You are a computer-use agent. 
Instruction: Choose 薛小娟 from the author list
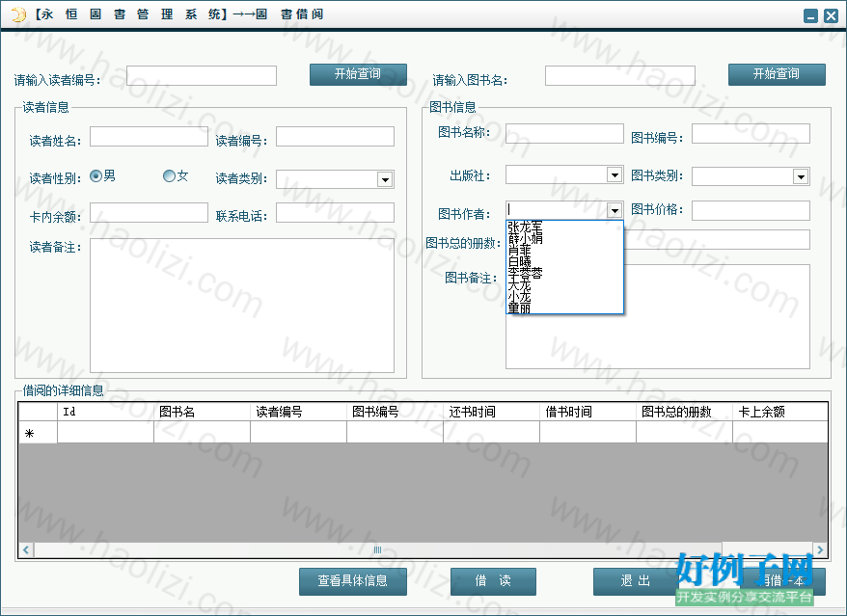564,238
